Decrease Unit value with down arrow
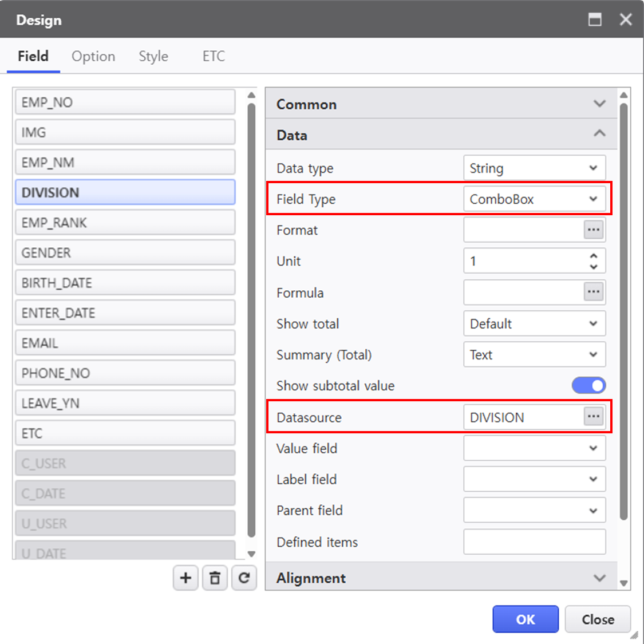Image resolution: width=644 pixels, height=644 pixels. [x=594, y=267]
